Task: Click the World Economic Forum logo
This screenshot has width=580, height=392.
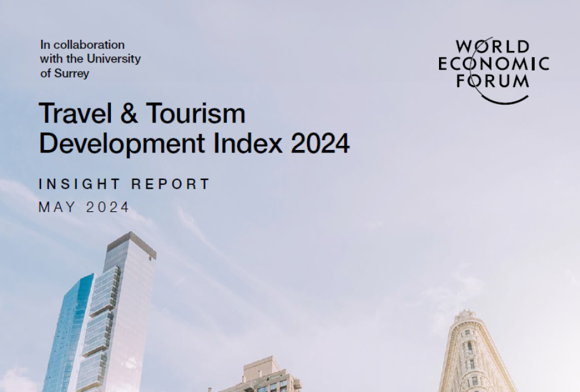Action: [494, 70]
